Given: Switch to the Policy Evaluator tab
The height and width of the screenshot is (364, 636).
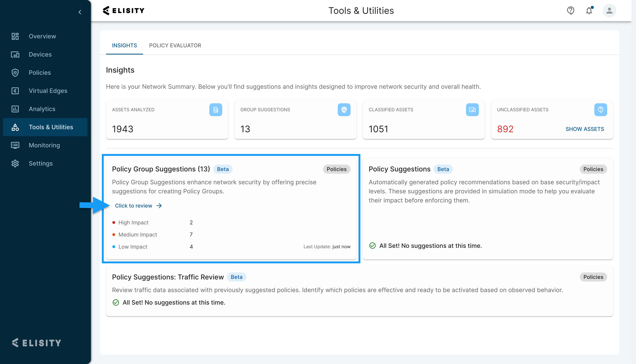Looking at the screenshot, I should click(175, 45).
